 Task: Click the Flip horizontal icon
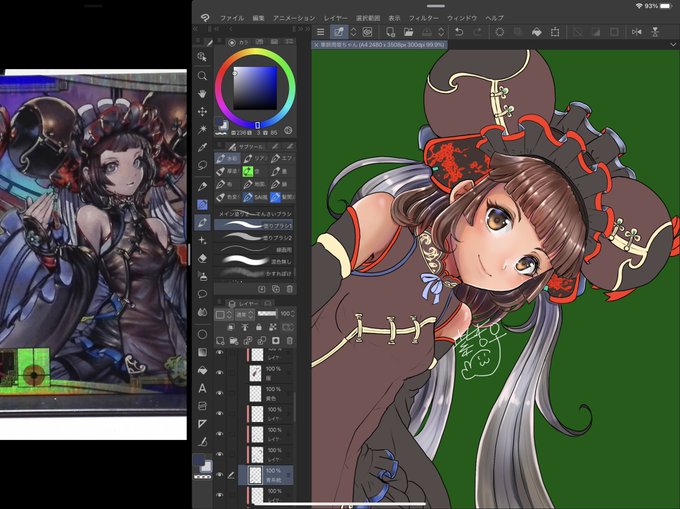(637, 32)
